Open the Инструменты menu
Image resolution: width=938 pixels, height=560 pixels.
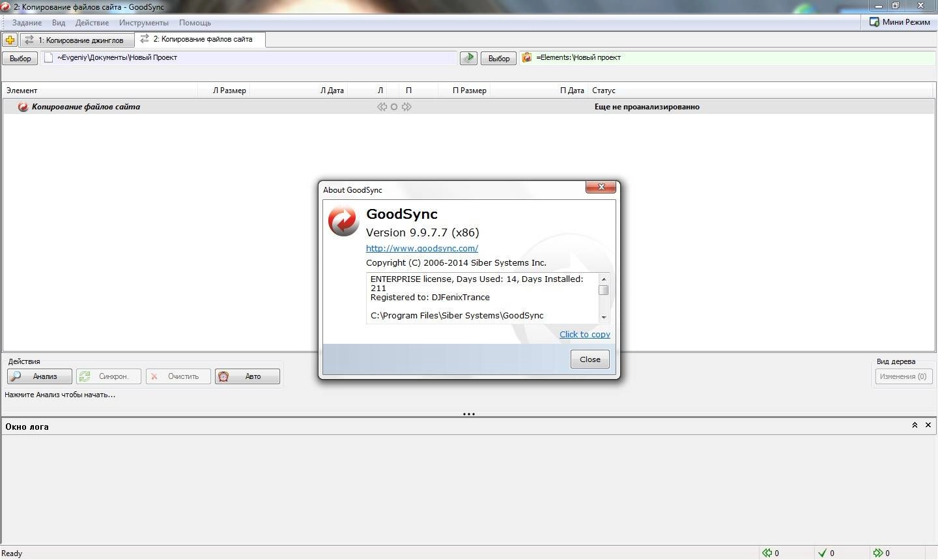pyautogui.click(x=144, y=22)
